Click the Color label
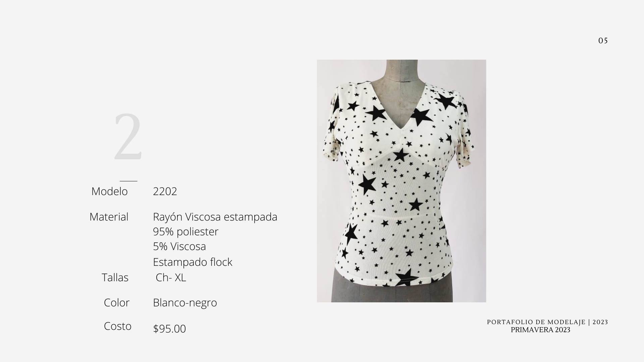This screenshot has height=362, width=644. [x=116, y=303]
